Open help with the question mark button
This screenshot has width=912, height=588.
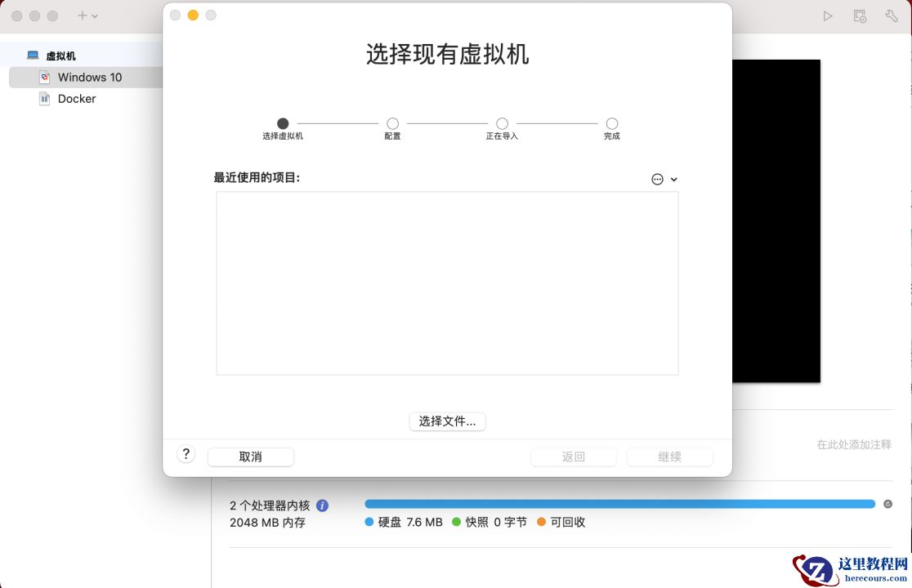(186, 454)
